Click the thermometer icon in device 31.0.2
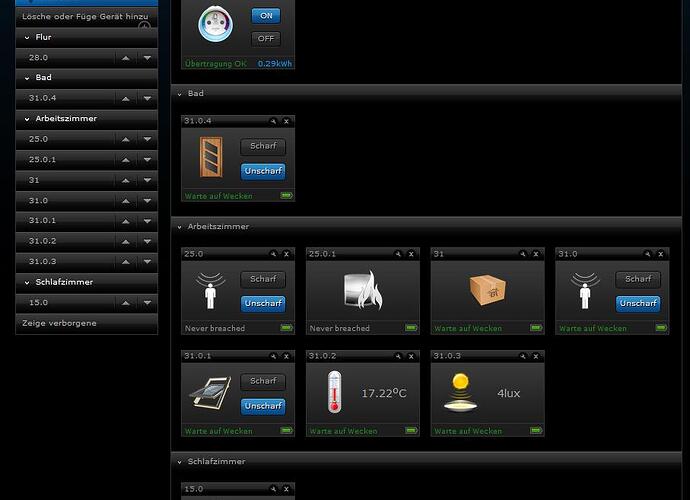Screen dimensions: 690x500 coord(334,393)
